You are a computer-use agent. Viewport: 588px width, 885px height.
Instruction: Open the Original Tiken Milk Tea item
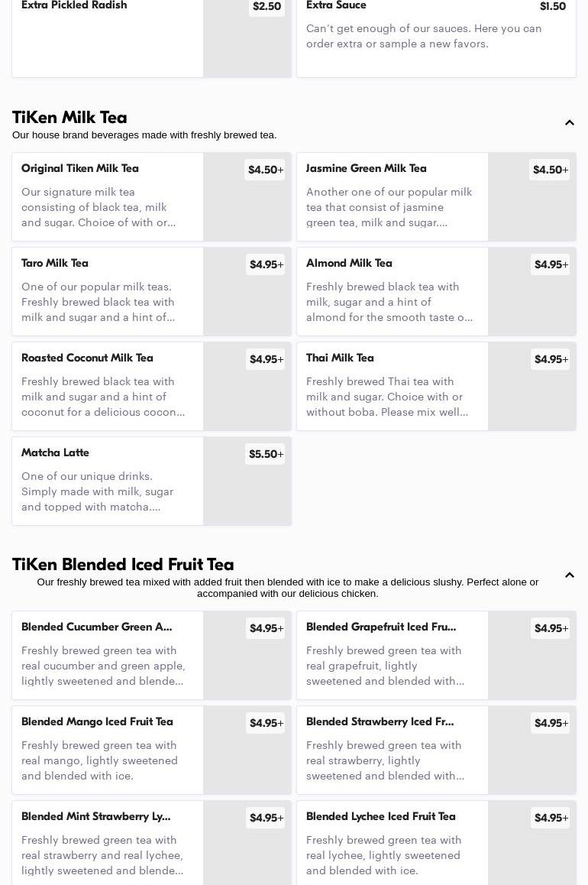point(152,196)
